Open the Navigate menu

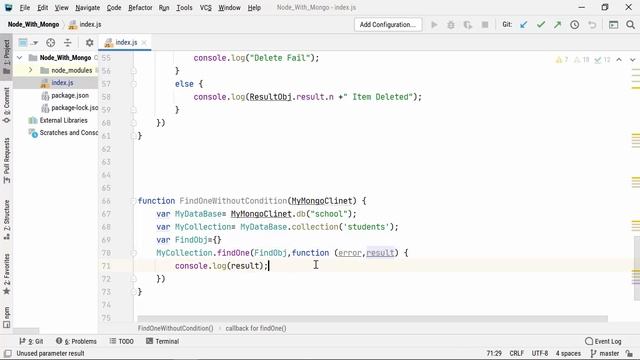tap(87, 8)
